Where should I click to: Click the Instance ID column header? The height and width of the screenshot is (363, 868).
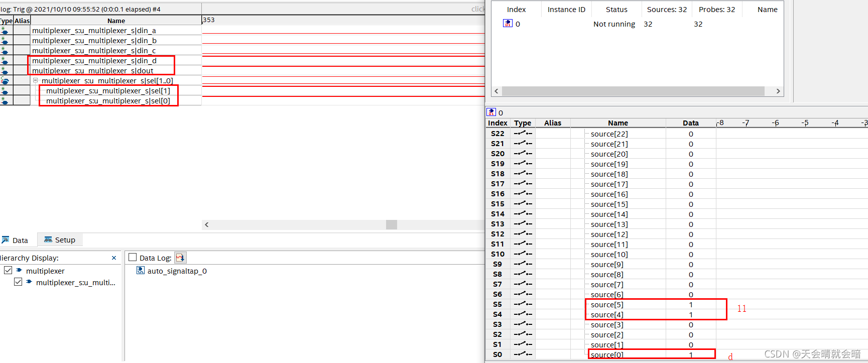coord(566,10)
